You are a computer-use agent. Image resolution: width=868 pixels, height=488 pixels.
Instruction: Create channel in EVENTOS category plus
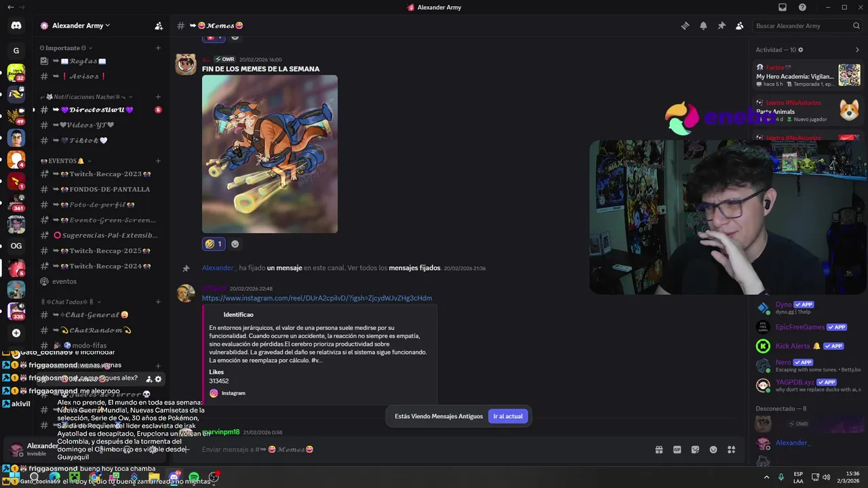158,161
